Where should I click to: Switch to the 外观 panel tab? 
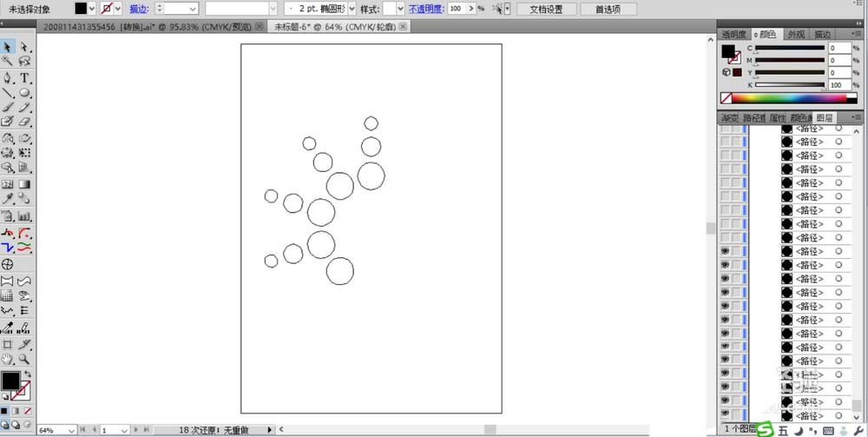[796, 35]
